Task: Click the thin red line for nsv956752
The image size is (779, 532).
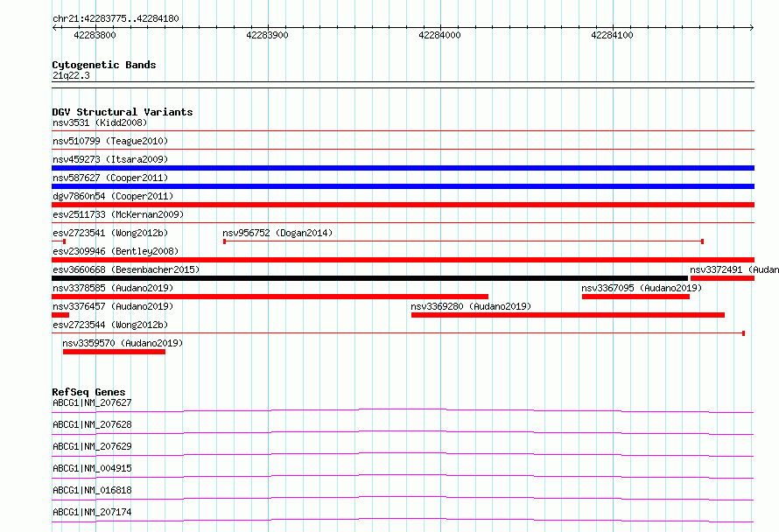Action: click(463, 241)
